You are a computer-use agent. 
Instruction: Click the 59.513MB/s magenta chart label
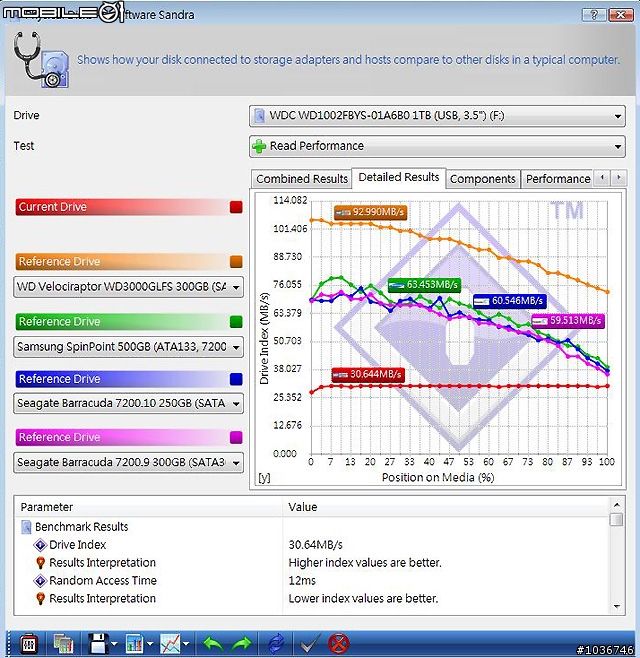pyautogui.click(x=568, y=321)
